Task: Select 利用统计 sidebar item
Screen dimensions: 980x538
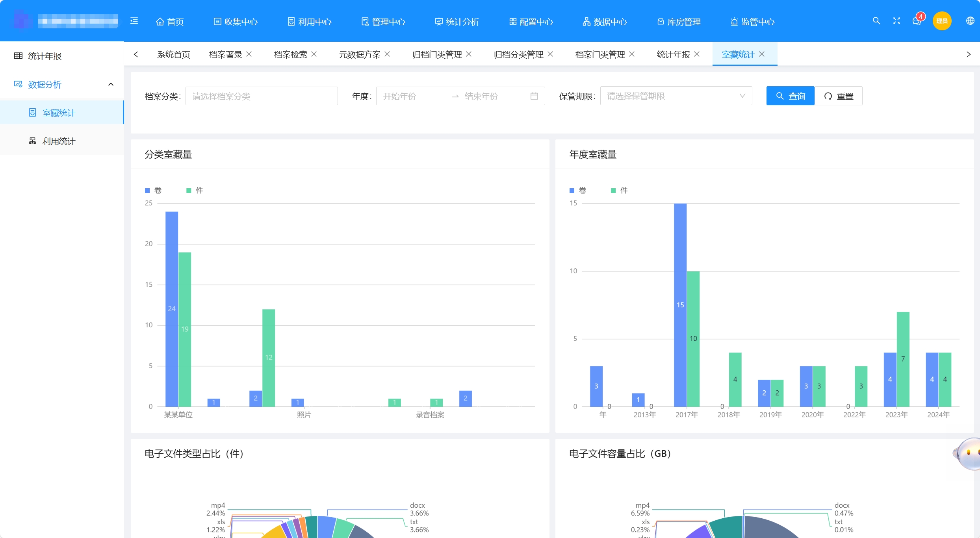Action: 62,141
